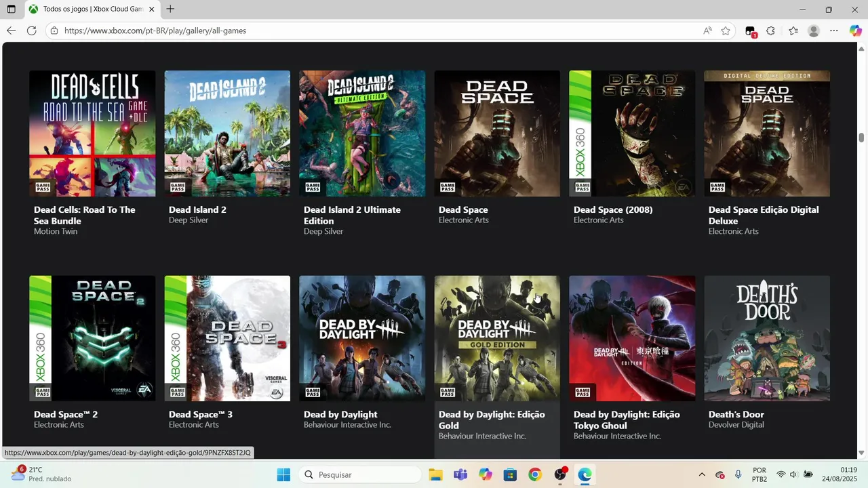Open Dead Space (2008) Xbox 360 cover
This screenshot has width=868, height=488.
[x=632, y=134]
